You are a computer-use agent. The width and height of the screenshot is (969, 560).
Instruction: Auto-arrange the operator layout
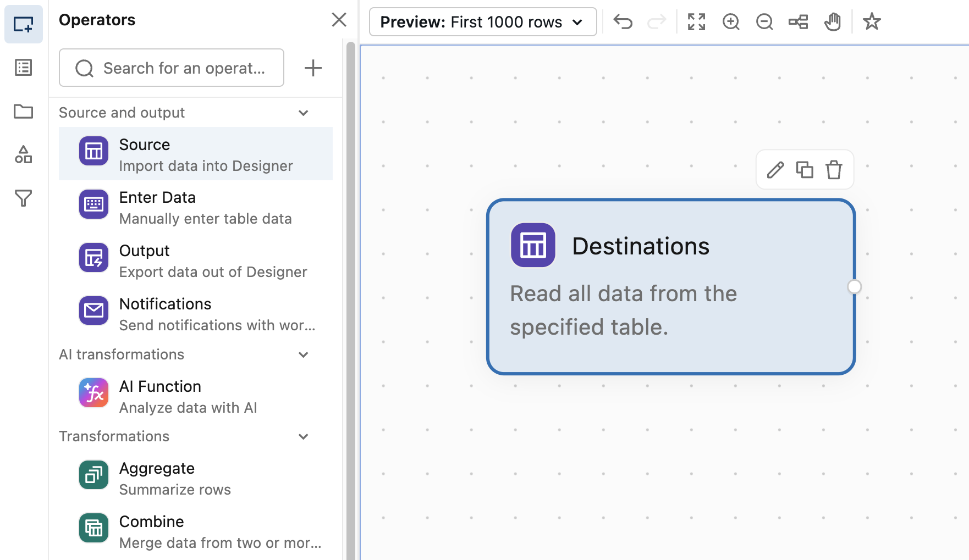click(798, 22)
